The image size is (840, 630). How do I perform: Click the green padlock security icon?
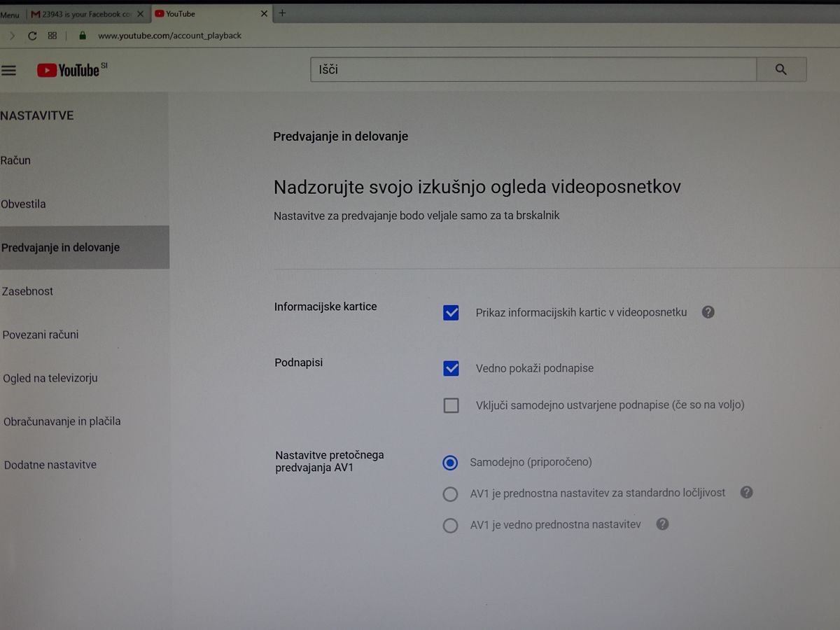click(x=83, y=36)
